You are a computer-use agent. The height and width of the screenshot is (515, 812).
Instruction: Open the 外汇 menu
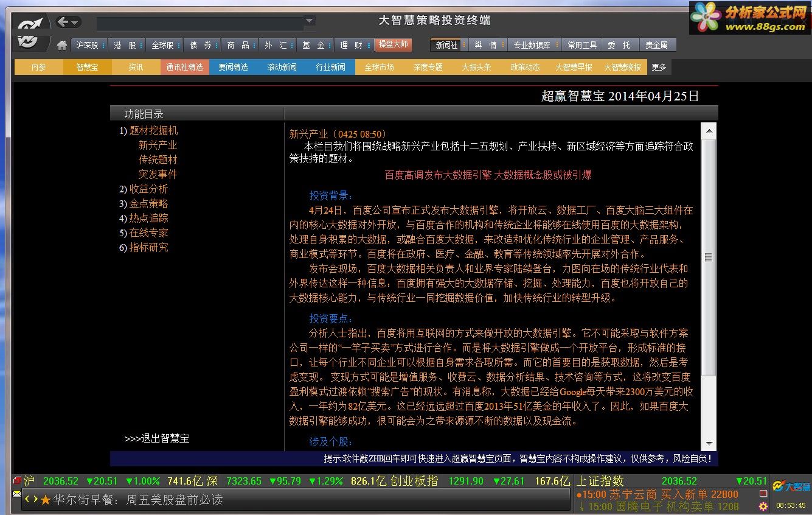tap(277, 45)
